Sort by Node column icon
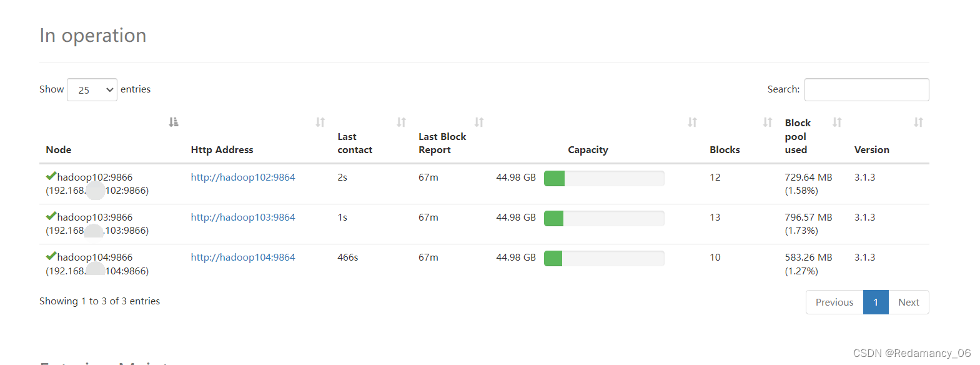The height and width of the screenshot is (365, 980). point(174,122)
